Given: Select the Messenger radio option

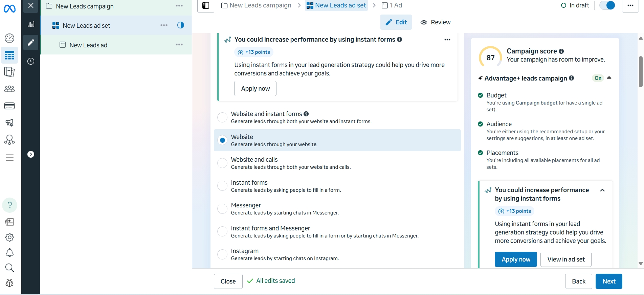Looking at the screenshot, I should [x=222, y=209].
